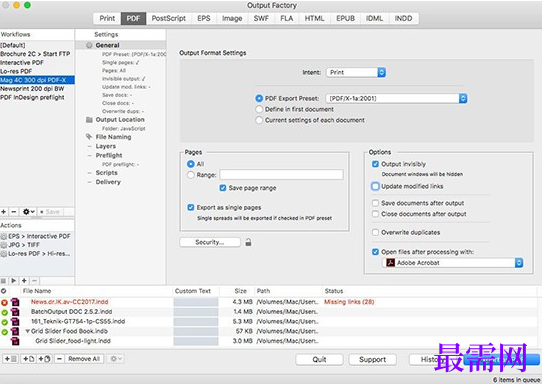
Task: Add a new workflow with the plus button
Action: 4,212
